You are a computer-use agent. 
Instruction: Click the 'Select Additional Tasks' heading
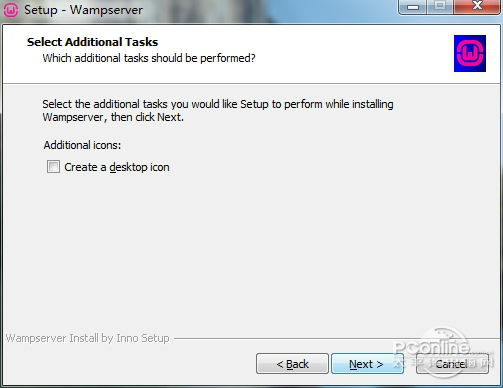pyautogui.click(x=92, y=42)
